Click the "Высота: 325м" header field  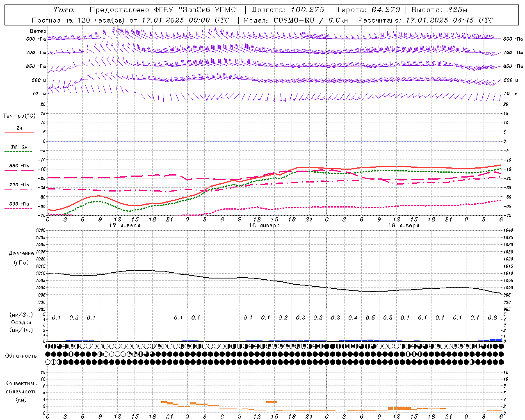(439, 10)
